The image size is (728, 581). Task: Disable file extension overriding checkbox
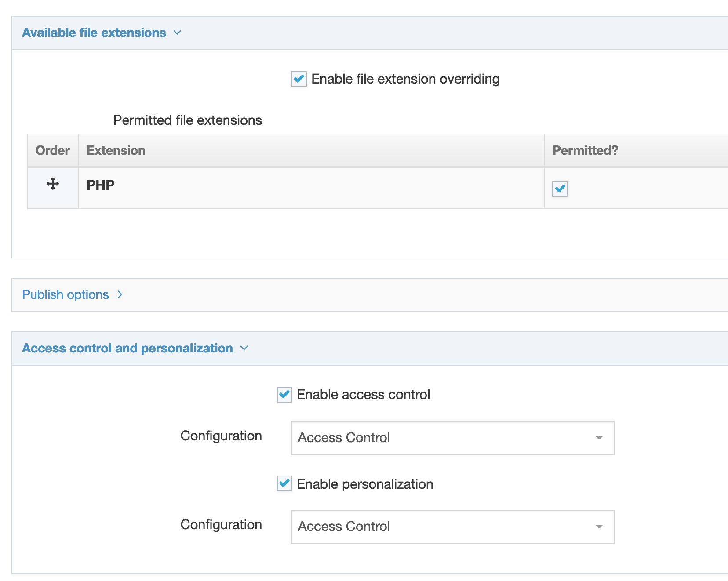tap(299, 80)
